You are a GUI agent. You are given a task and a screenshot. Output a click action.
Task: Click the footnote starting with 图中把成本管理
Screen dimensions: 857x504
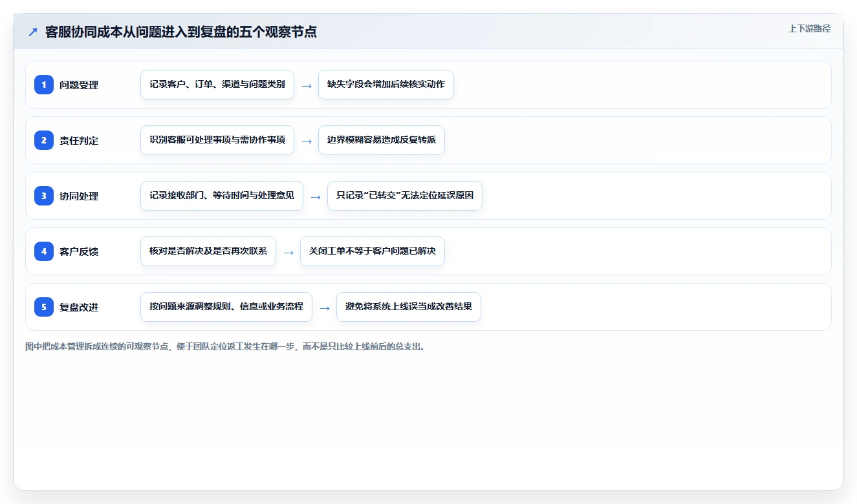[x=226, y=346]
